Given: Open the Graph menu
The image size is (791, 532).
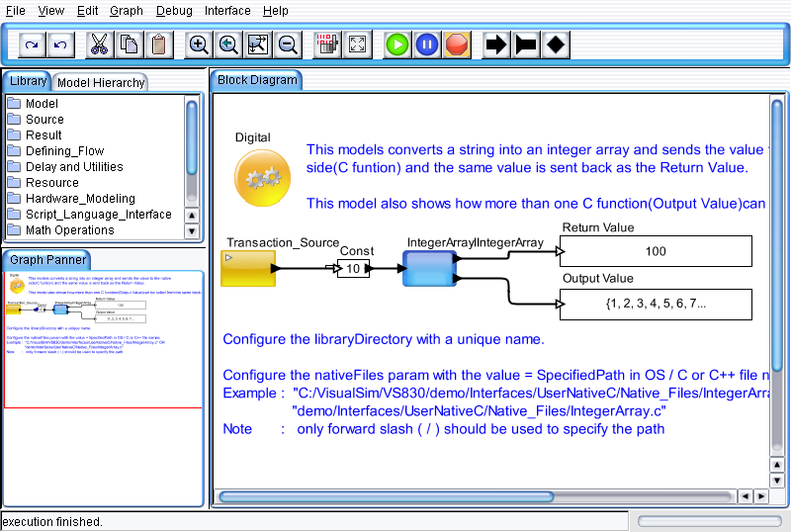Looking at the screenshot, I should point(127,11).
